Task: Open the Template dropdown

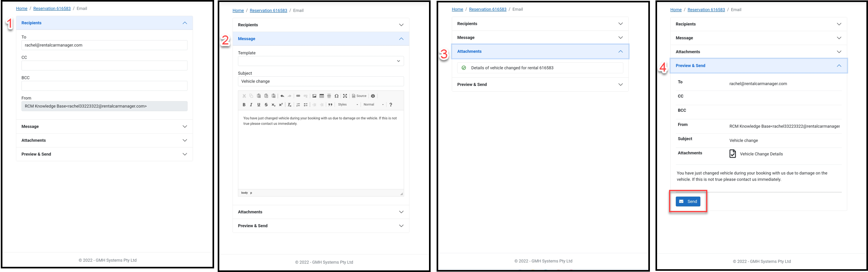Action: tap(321, 61)
